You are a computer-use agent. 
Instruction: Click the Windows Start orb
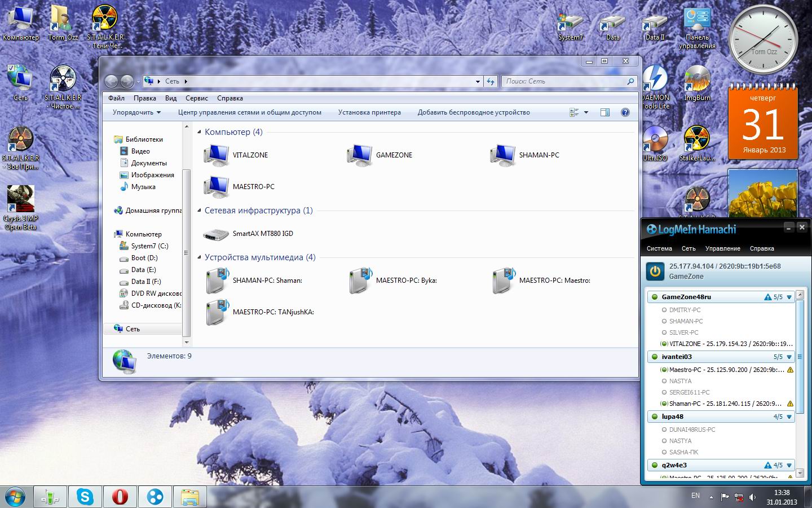pyautogui.click(x=15, y=497)
